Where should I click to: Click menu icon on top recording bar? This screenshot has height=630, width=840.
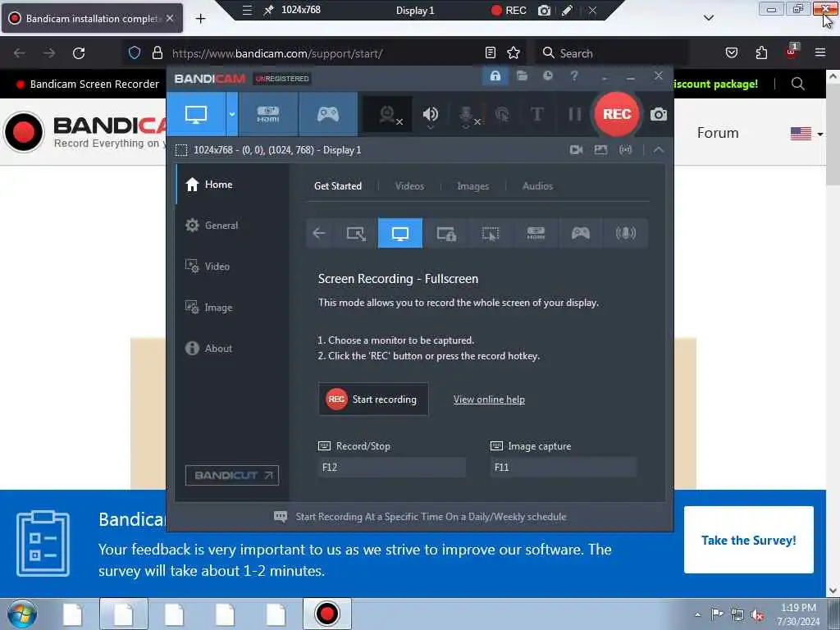click(x=247, y=10)
